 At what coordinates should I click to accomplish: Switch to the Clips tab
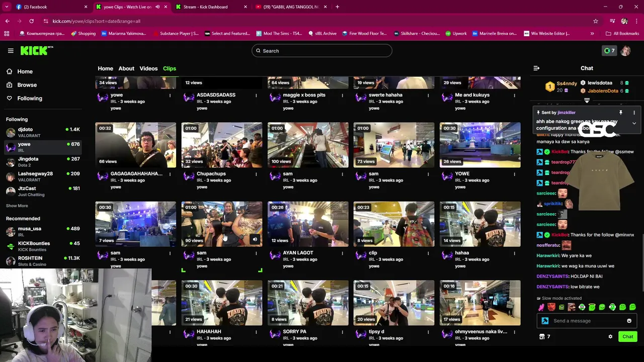170,68
